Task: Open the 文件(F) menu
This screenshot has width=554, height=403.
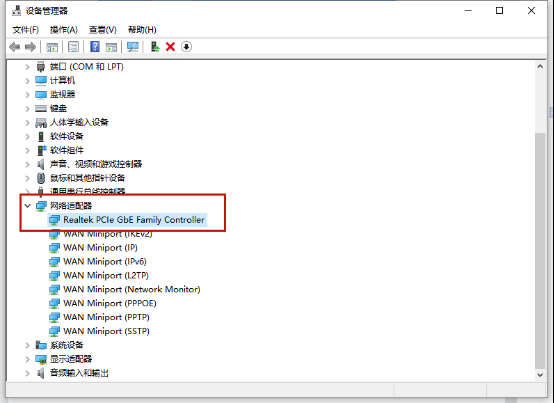Action: point(25,30)
